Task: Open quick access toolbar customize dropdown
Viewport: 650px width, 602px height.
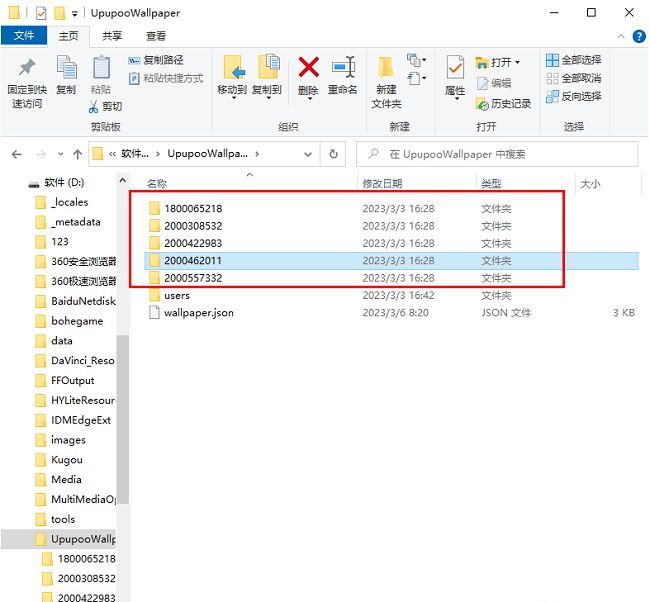Action: [x=75, y=14]
